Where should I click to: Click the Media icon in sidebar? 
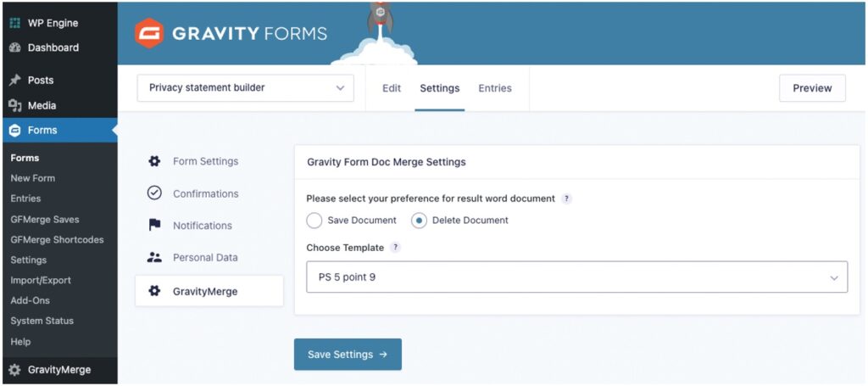14,105
